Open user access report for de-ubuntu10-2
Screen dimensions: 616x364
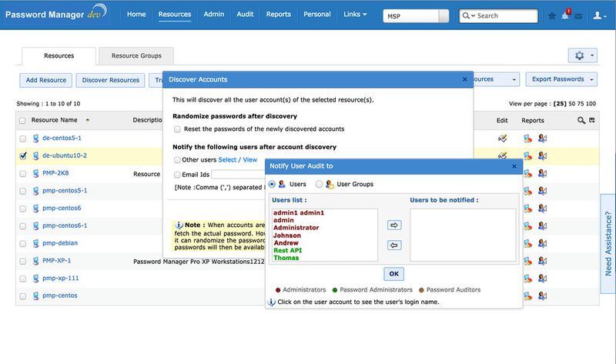click(542, 156)
